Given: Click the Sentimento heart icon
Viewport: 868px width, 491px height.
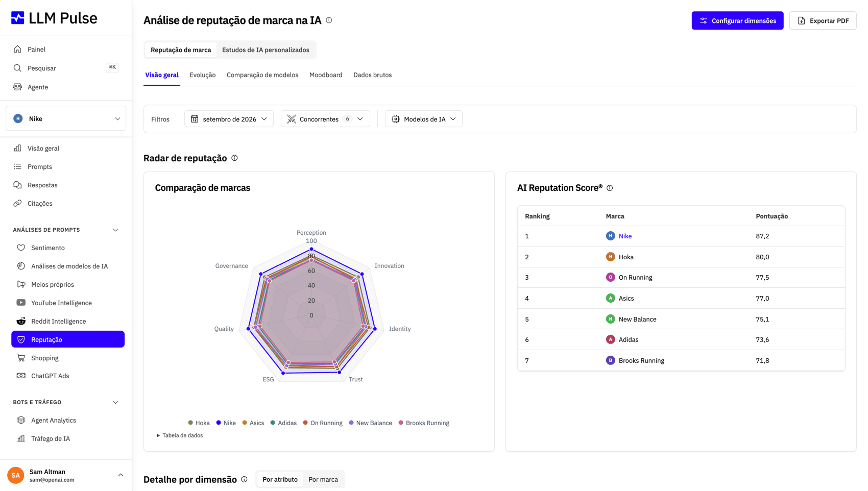Looking at the screenshot, I should pos(21,248).
